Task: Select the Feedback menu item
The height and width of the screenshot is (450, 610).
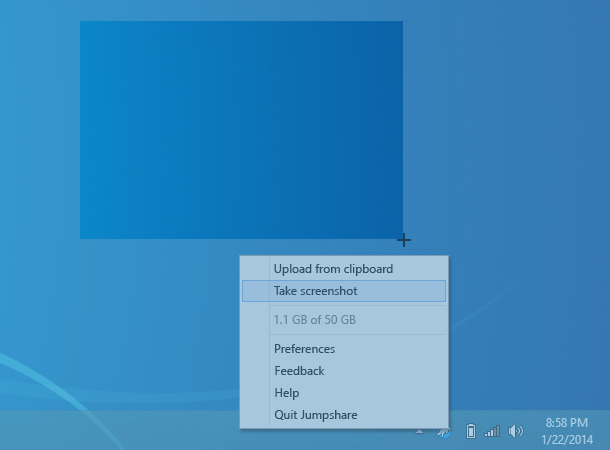Action: tap(299, 371)
